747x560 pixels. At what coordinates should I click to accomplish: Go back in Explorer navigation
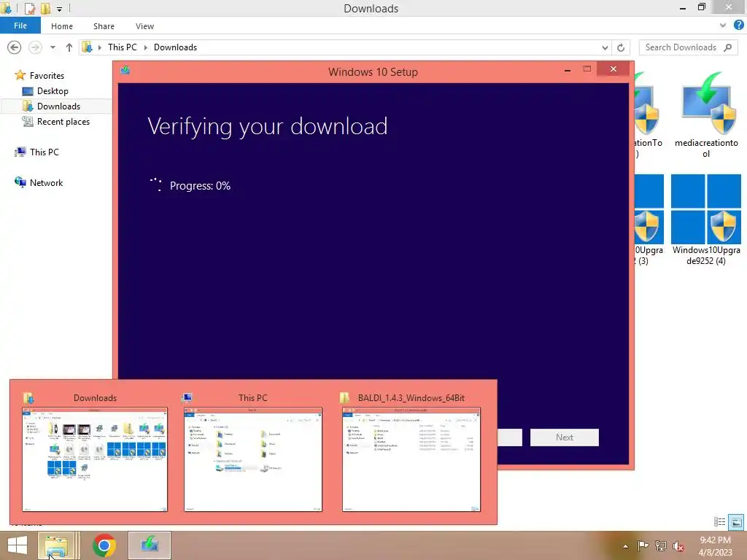[15, 47]
